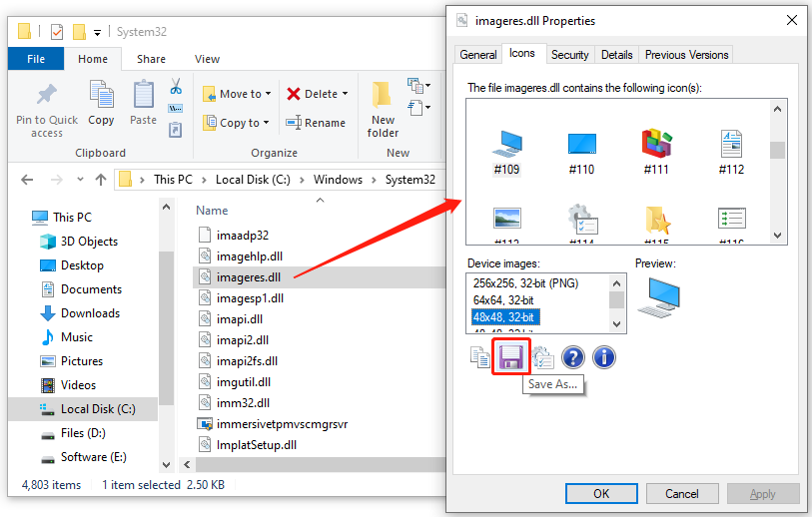The width and height of the screenshot is (812, 517).
Task: Switch to the Home ribbon tab
Action: [93, 59]
